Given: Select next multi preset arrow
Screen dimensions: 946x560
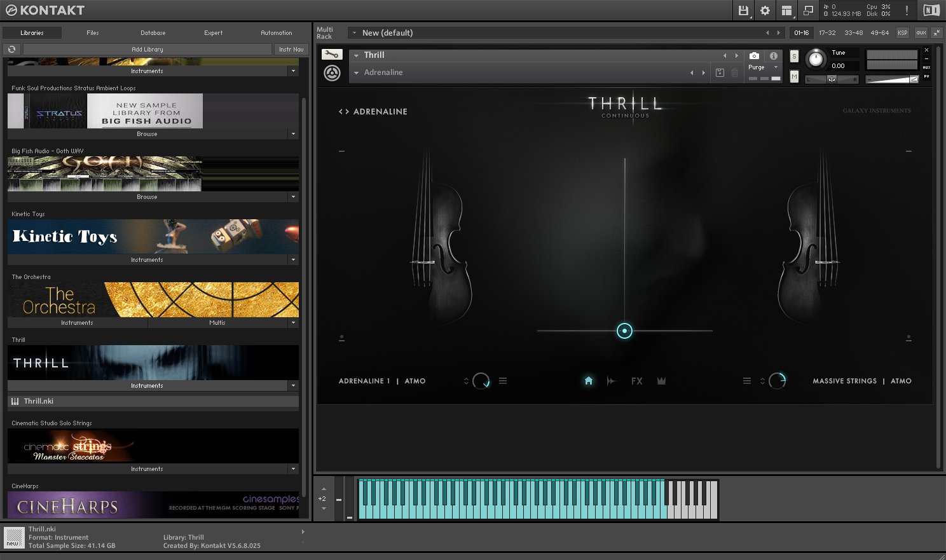Looking at the screenshot, I should 778,32.
